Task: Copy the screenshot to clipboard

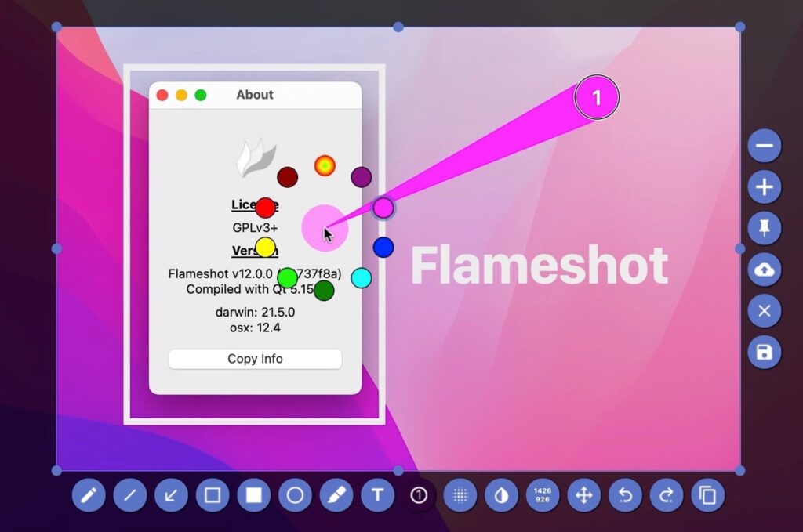Action: (707, 495)
